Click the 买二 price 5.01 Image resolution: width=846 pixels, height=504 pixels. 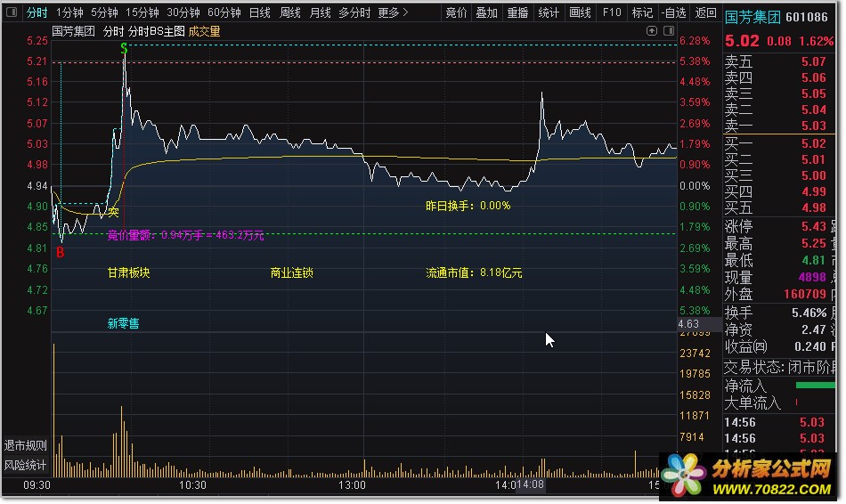pyautogui.click(x=814, y=159)
